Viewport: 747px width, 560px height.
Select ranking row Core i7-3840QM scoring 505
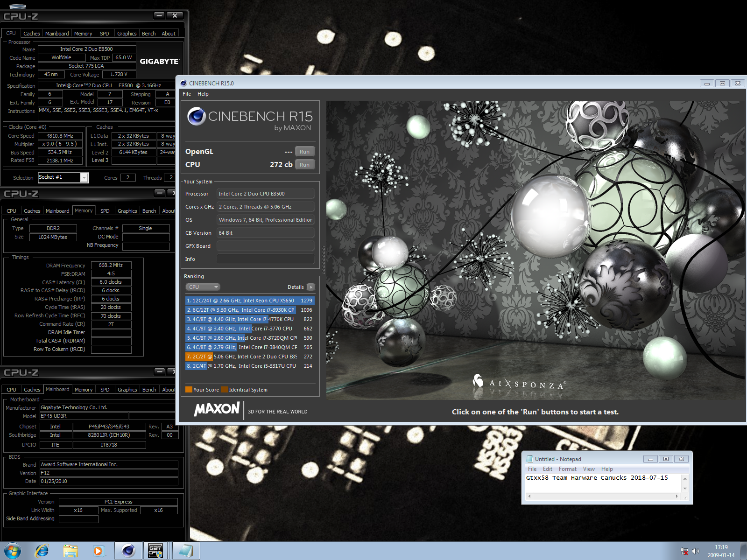pyautogui.click(x=250, y=347)
